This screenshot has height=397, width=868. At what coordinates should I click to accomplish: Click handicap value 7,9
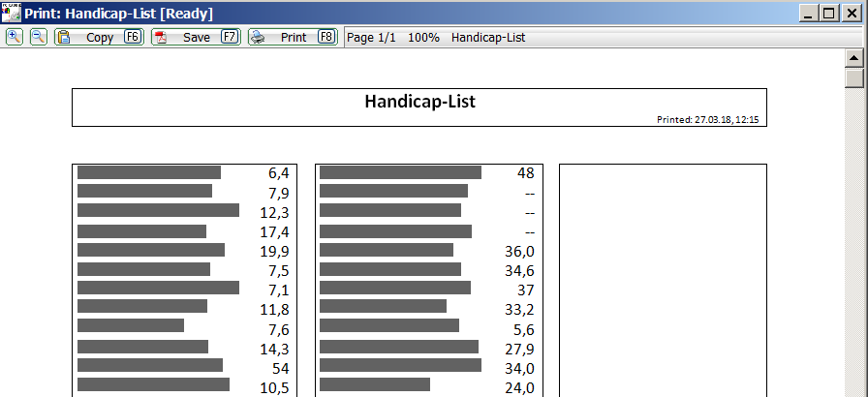click(x=278, y=193)
